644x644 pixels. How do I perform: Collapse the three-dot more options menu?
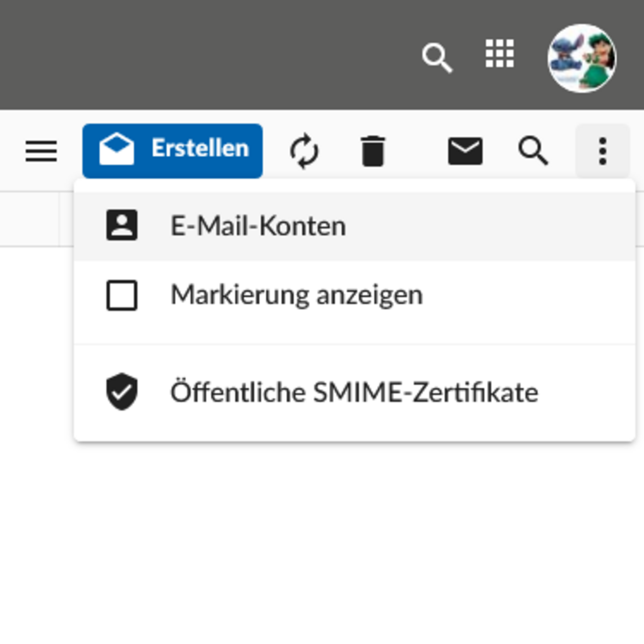click(602, 151)
